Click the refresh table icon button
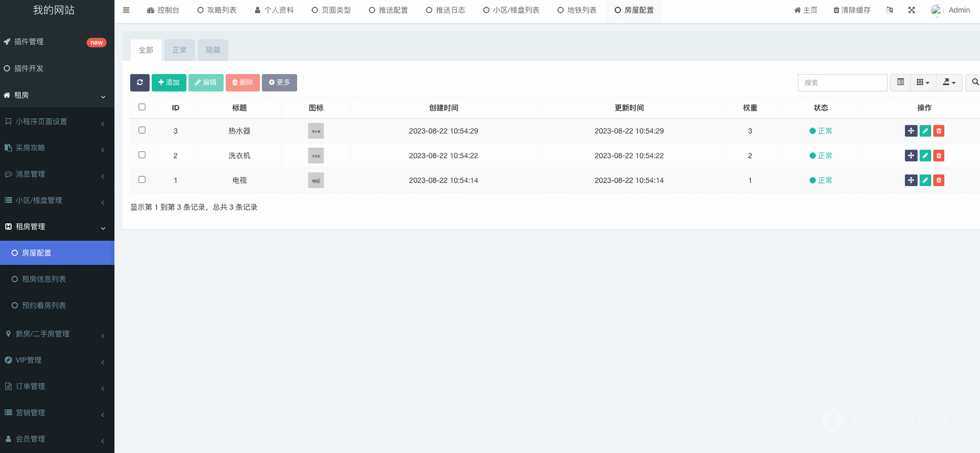 (140, 83)
